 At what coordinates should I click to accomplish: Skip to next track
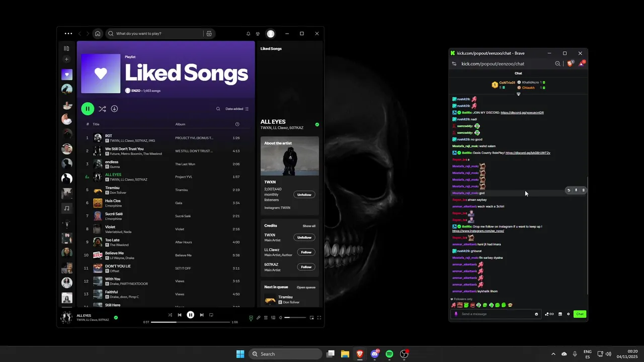point(202,315)
